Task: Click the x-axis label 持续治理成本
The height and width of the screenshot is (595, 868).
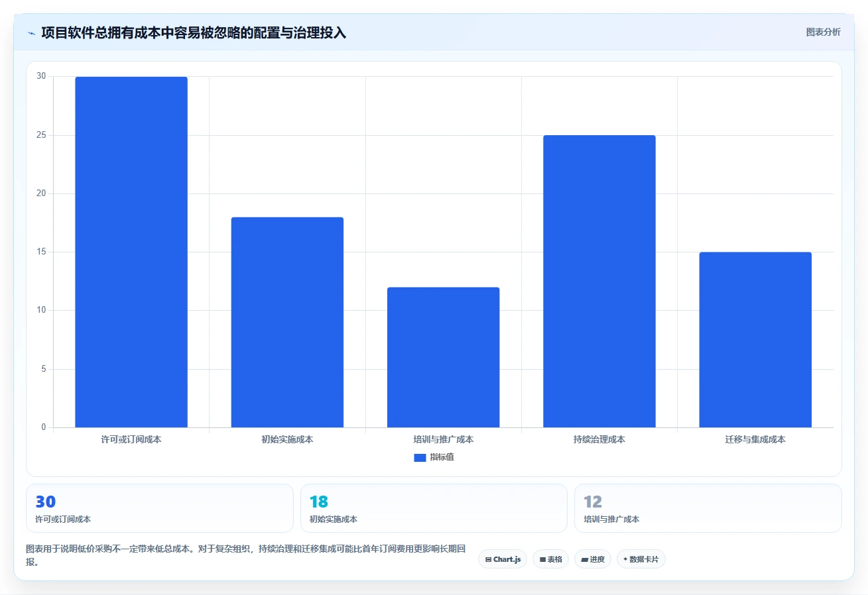Action: pos(599,439)
